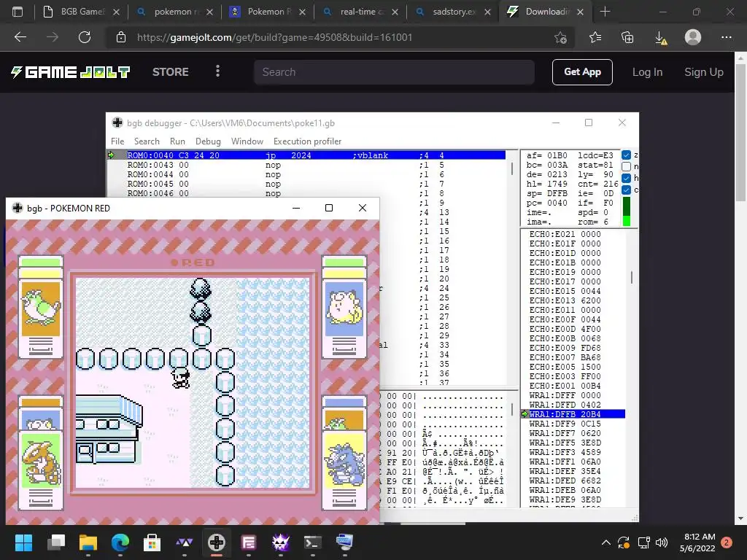Switch to the BGB GameBoy tab

pyautogui.click(x=81, y=12)
